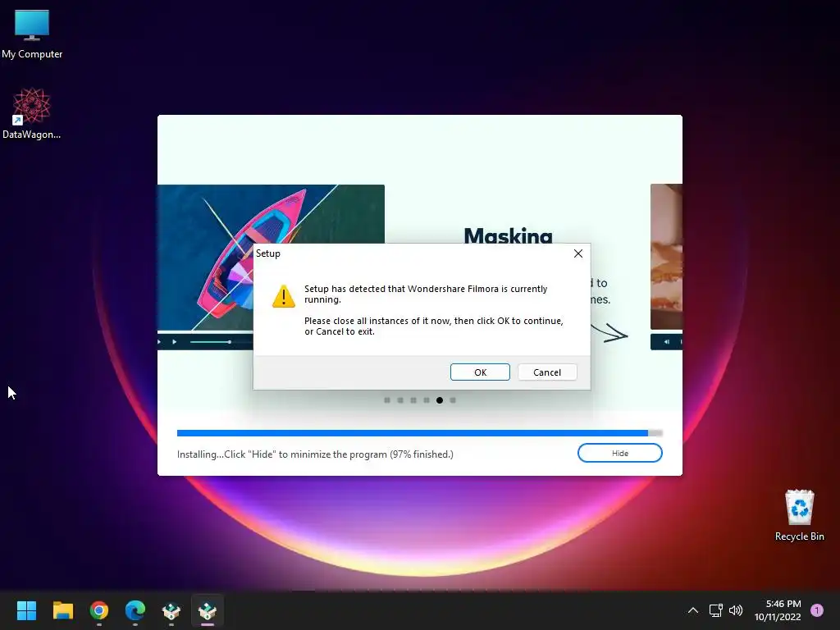Click the Masking heading text
Image resolution: width=840 pixels, height=630 pixels.
tap(508, 235)
